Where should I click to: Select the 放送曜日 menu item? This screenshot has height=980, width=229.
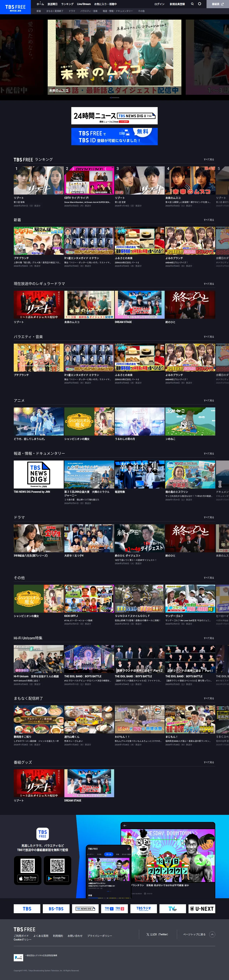(53, 4)
